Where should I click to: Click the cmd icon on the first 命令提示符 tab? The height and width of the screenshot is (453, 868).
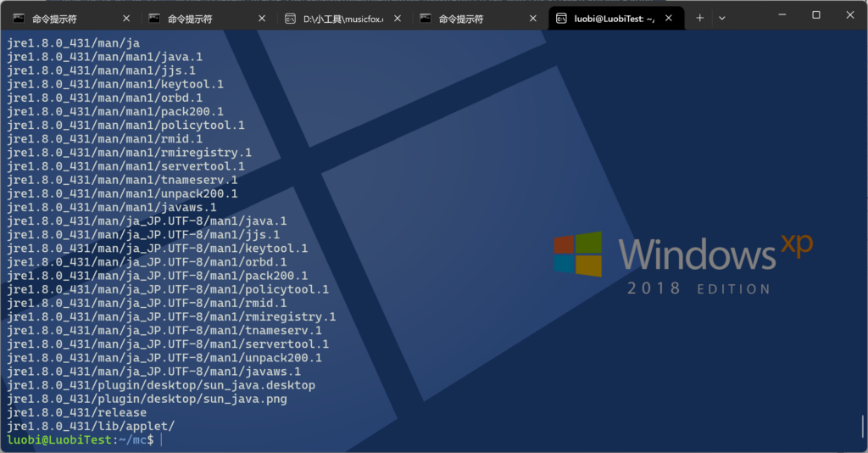click(19, 18)
